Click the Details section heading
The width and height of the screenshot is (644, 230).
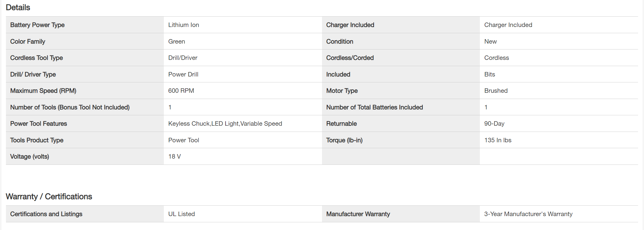[x=18, y=7]
